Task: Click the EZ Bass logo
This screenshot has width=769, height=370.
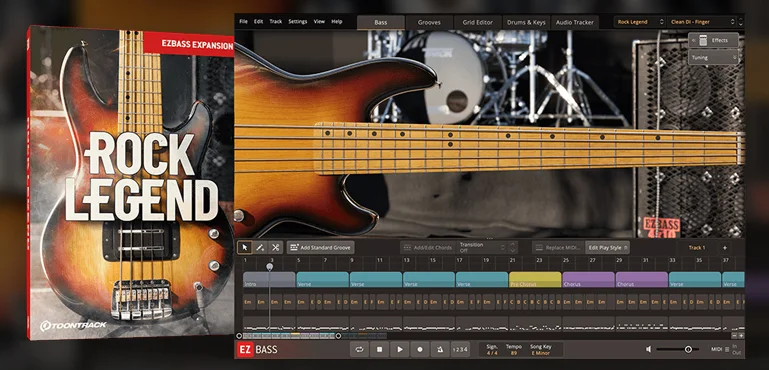Action: (x=257, y=349)
